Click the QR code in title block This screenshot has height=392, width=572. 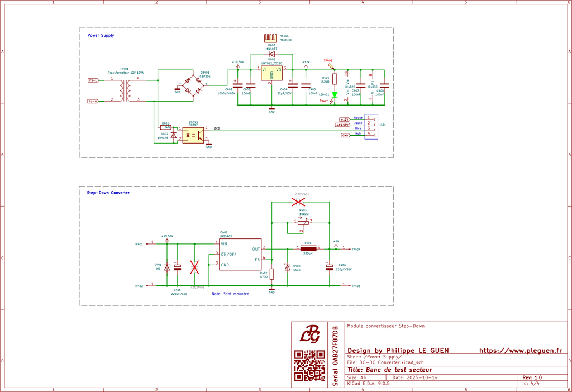tap(309, 366)
